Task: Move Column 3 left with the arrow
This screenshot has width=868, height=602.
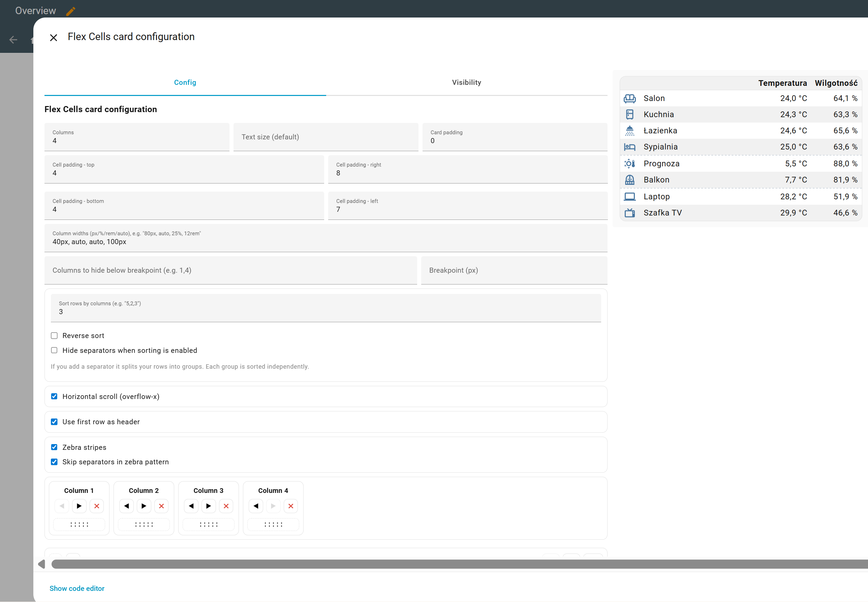Action: (x=191, y=506)
